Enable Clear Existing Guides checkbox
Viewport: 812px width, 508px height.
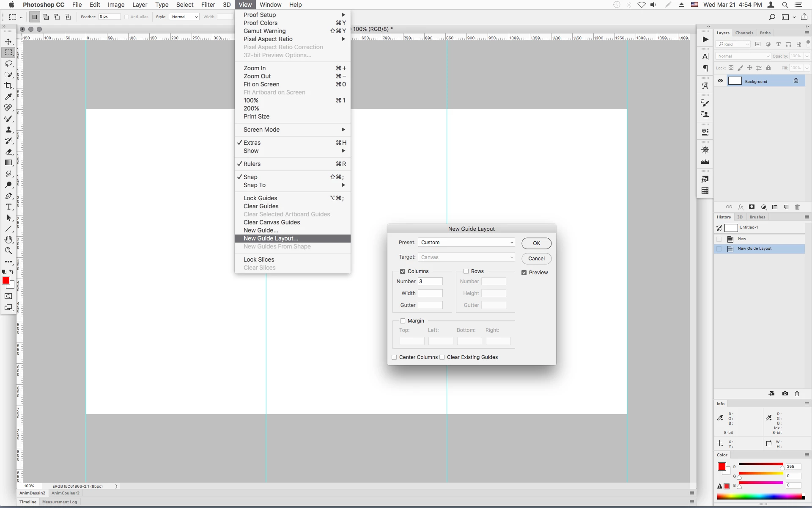442,357
